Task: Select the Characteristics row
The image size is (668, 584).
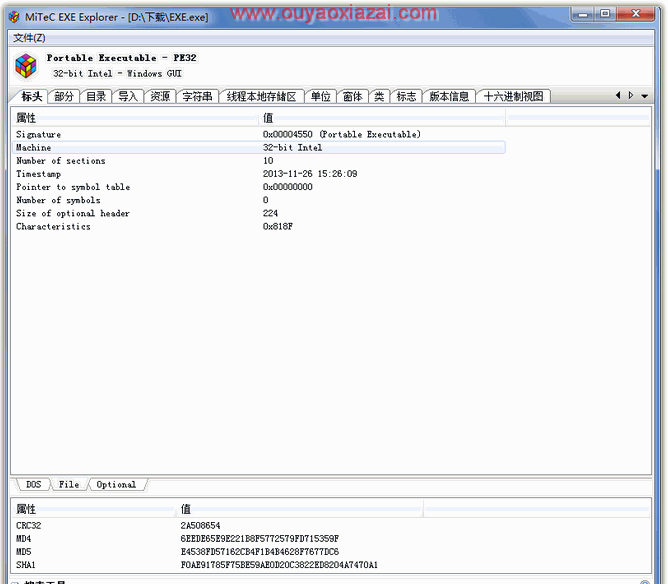Action: coord(259,227)
